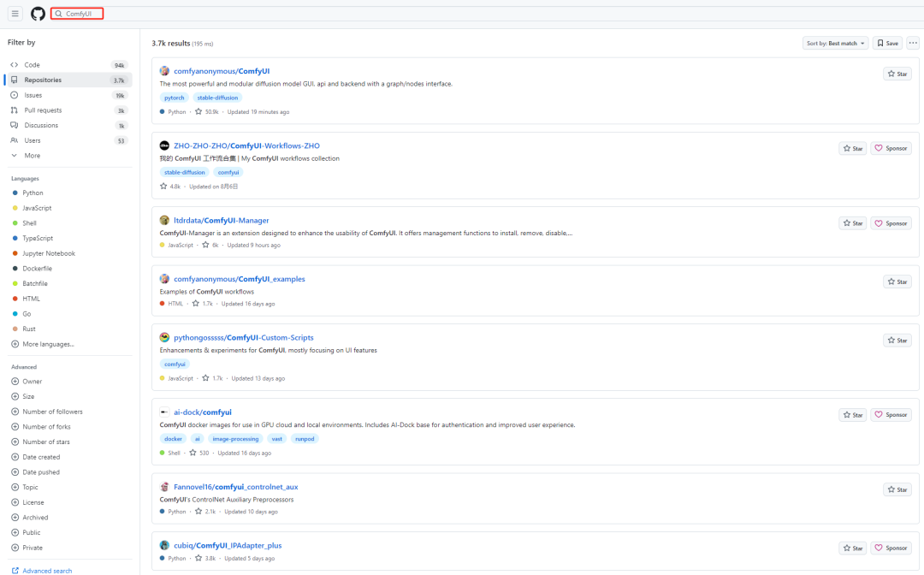Star the ComfyUI_examples repository

click(897, 282)
